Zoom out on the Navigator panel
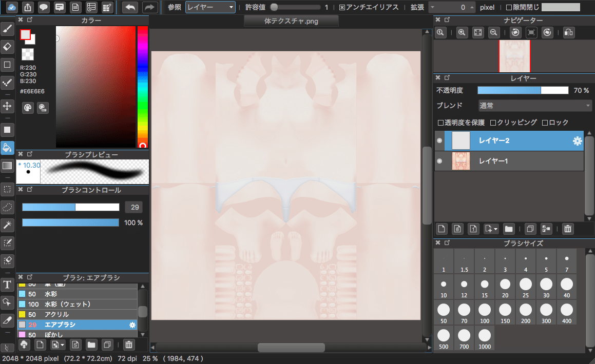The width and height of the screenshot is (595, 364). coord(494,33)
